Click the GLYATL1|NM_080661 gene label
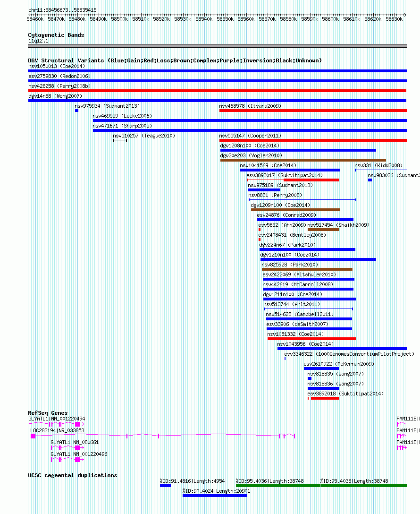This screenshot has height=514, width=420. click(75, 442)
